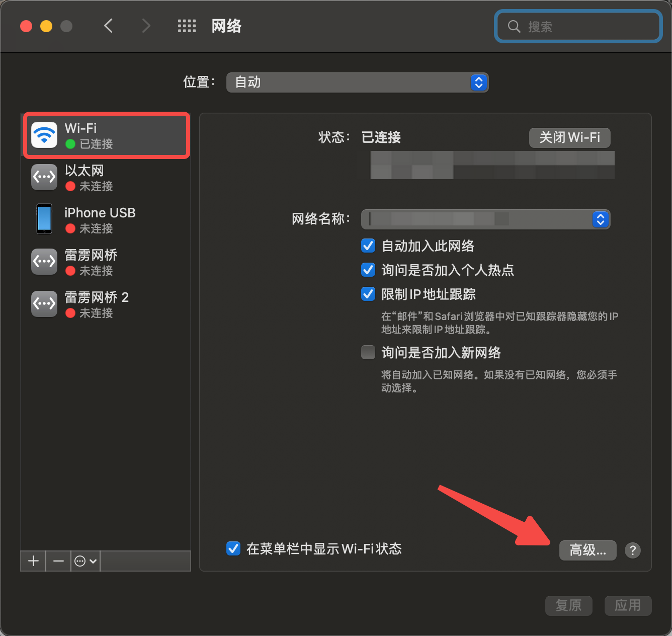Open the 高级... advanced settings

(x=587, y=550)
